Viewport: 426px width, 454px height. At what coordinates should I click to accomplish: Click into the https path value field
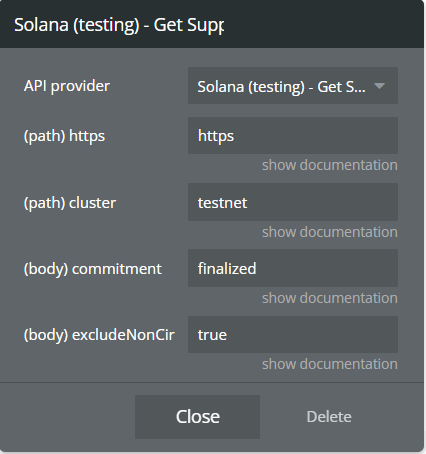293,135
